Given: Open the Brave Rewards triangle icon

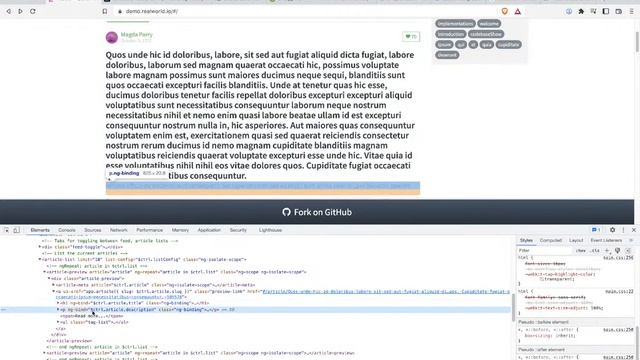Looking at the screenshot, I should [x=518, y=11].
